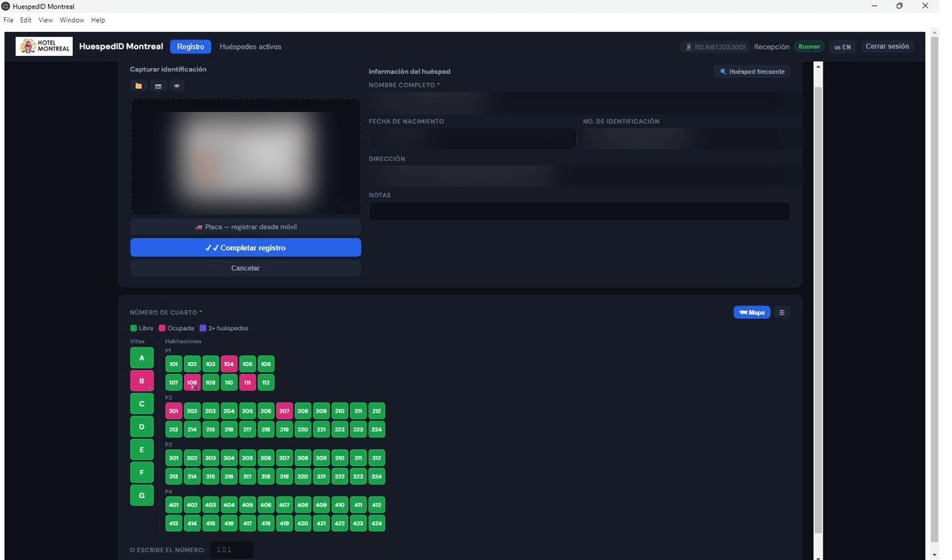Select free room 212

click(377, 411)
